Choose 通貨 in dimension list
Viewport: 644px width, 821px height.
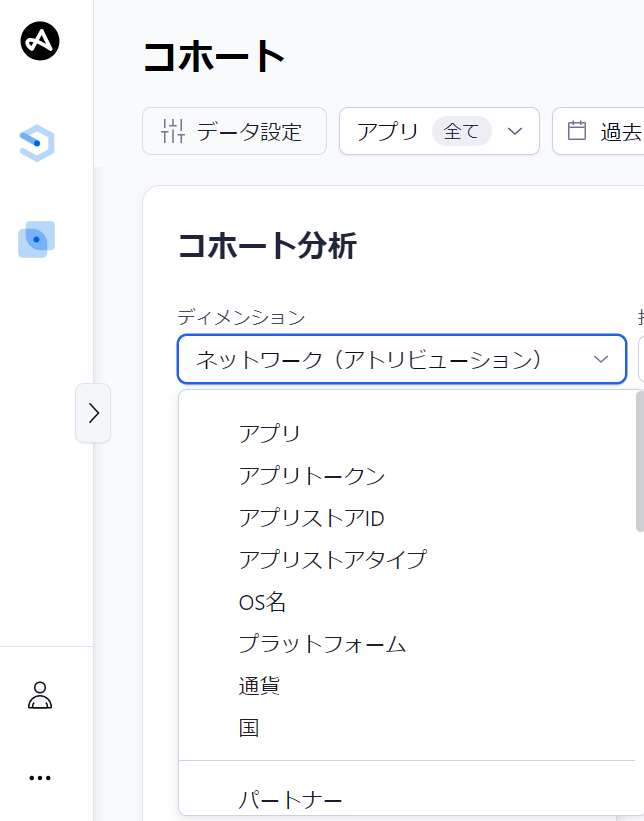click(259, 686)
